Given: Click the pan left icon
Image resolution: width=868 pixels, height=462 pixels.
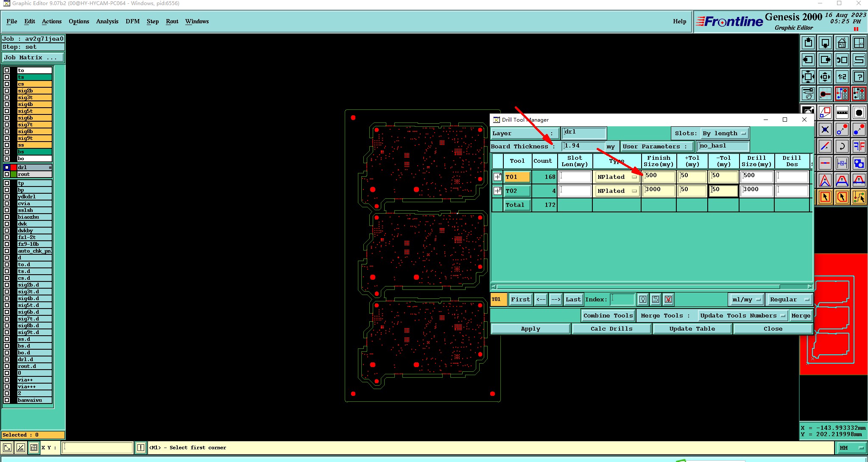Looking at the screenshot, I should [x=808, y=60].
